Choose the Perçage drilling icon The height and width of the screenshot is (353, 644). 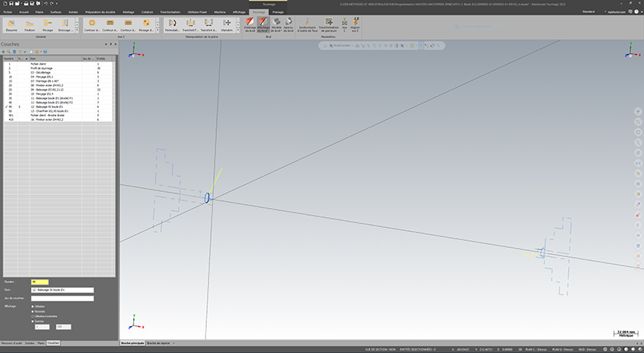click(48, 25)
